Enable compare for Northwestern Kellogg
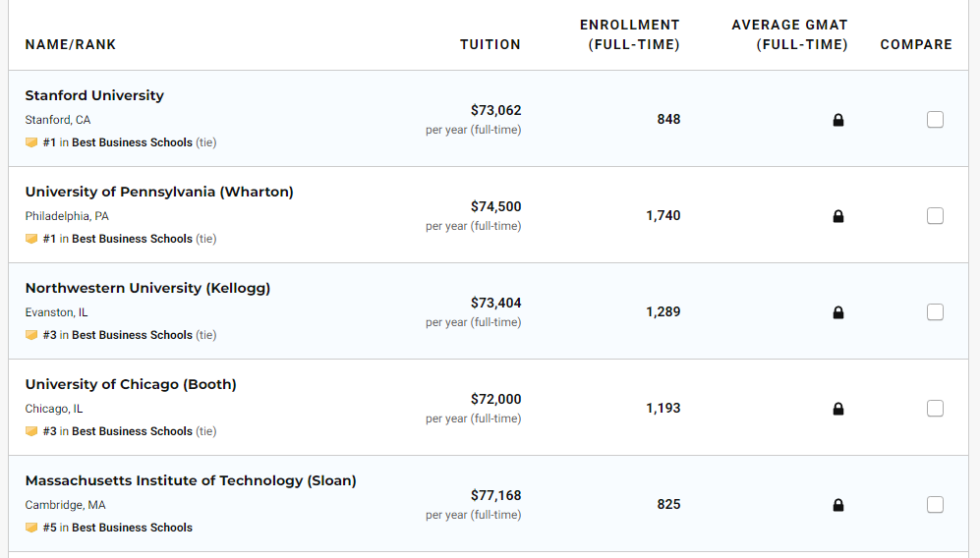 click(935, 311)
